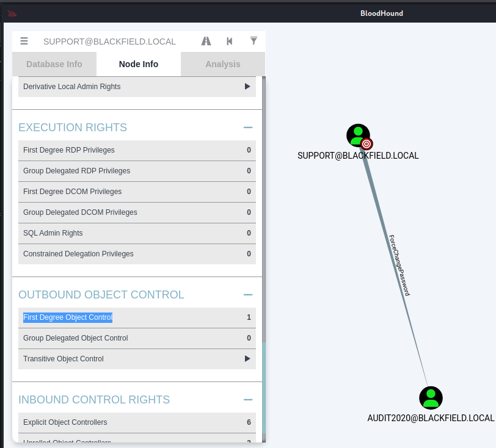Collapse the Execution Rights section

pos(248,128)
